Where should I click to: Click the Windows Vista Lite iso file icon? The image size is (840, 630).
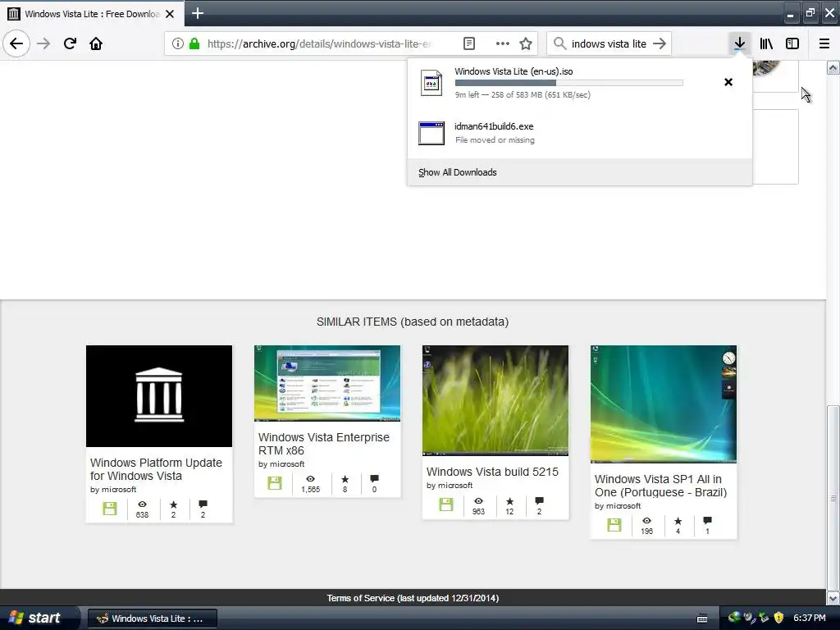pyautogui.click(x=431, y=83)
